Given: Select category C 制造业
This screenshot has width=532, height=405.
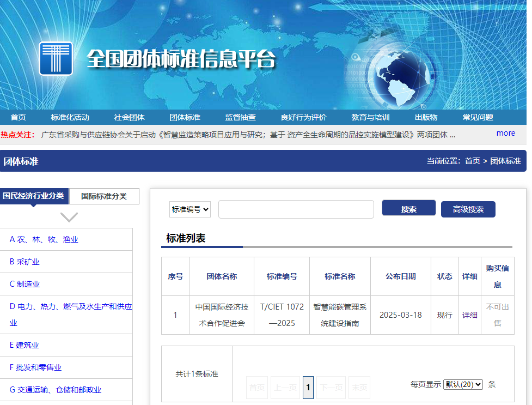Looking at the screenshot, I should 25,284.
